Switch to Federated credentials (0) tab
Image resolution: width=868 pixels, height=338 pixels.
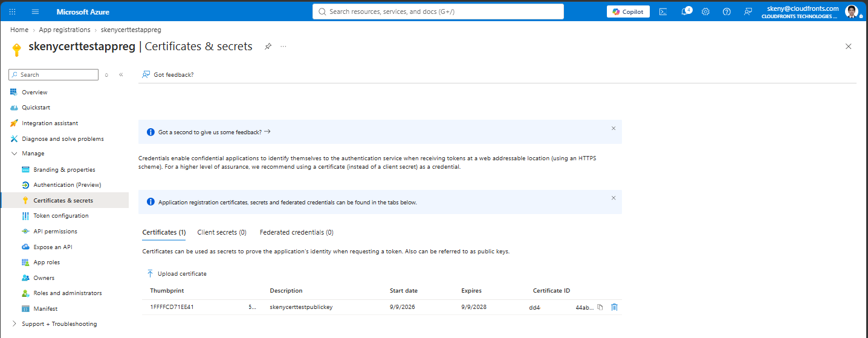[296, 232]
